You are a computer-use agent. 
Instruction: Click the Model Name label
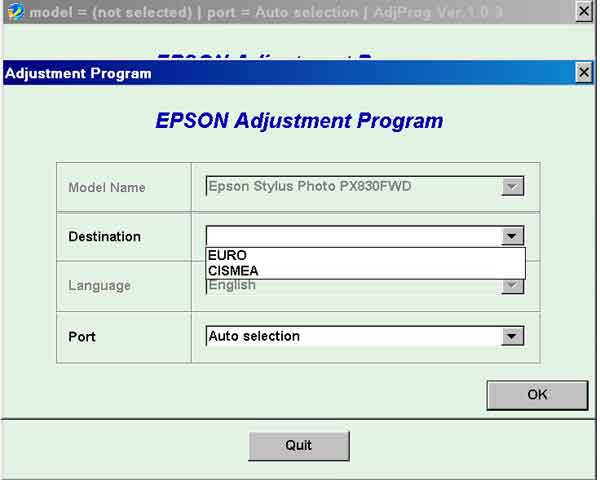pyautogui.click(x=107, y=188)
